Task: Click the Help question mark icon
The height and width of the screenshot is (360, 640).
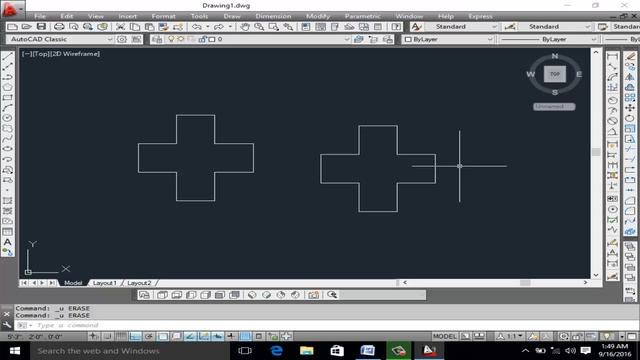Action: click(396, 27)
